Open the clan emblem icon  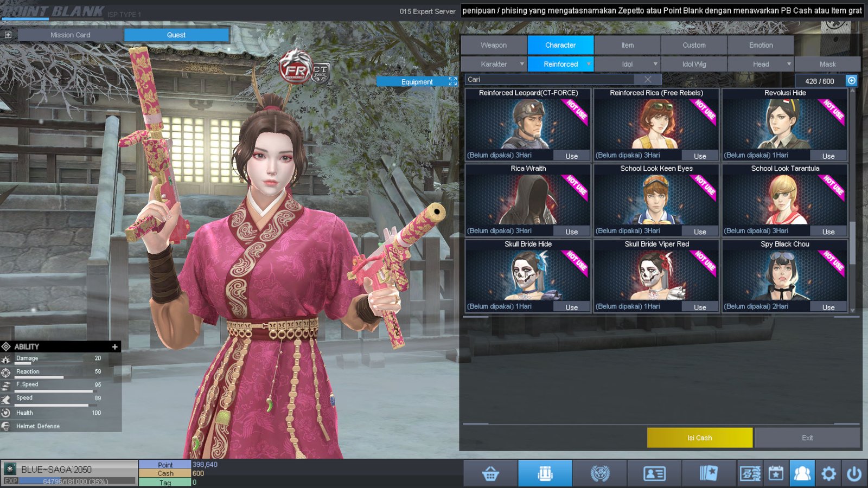coord(599,474)
